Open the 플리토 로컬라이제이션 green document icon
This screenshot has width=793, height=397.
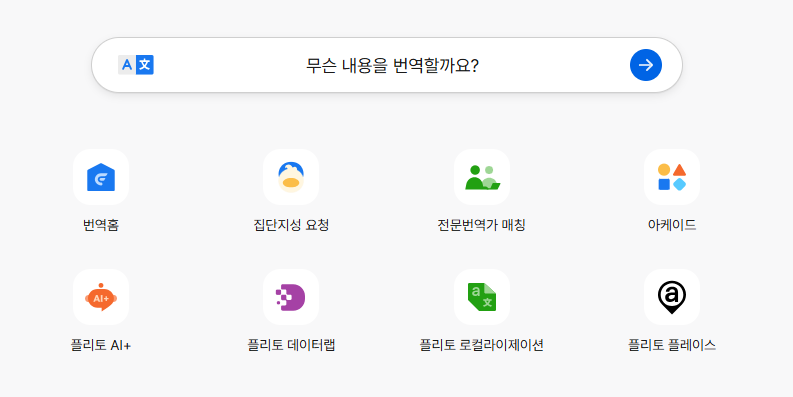click(481, 297)
